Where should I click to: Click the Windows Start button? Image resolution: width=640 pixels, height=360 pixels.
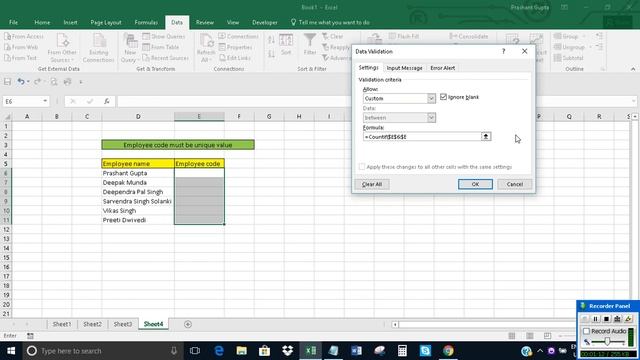[x=11, y=351]
